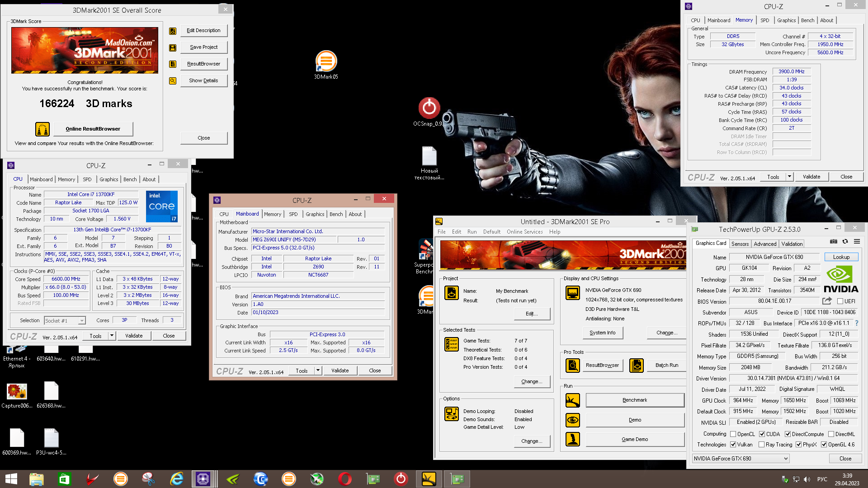Open Online Services menu in 3DMark2001 SE Pro
Screen dimensions: 868x488
click(x=524, y=232)
